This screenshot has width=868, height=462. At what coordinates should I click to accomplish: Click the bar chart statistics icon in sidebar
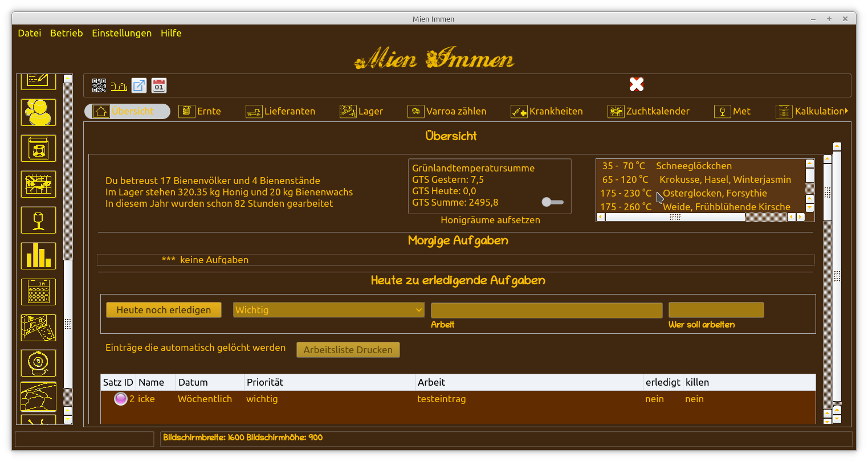[x=38, y=255]
